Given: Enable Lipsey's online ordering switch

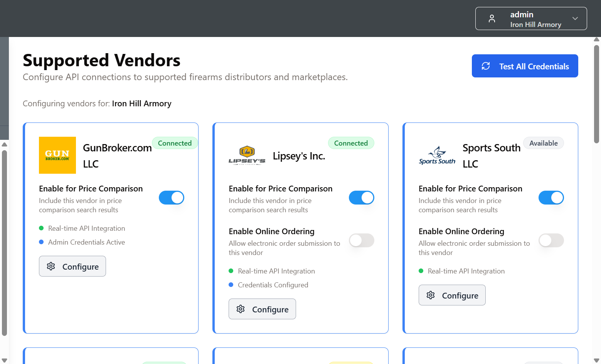Looking at the screenshot, I should (362, 240).
